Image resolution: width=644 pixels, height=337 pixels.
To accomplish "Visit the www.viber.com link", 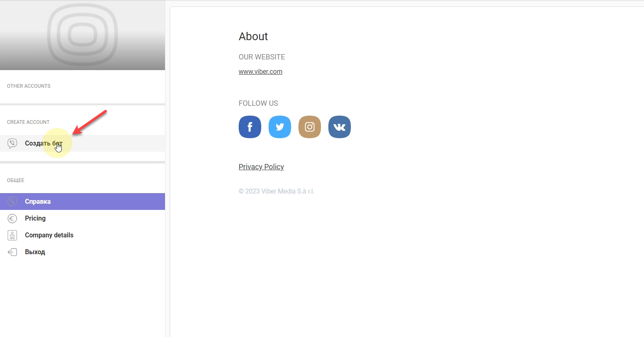I will 260,71.
